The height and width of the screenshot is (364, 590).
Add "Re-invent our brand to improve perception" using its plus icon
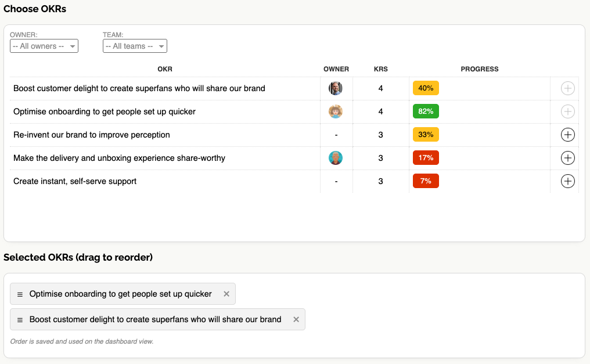(567, 135)
